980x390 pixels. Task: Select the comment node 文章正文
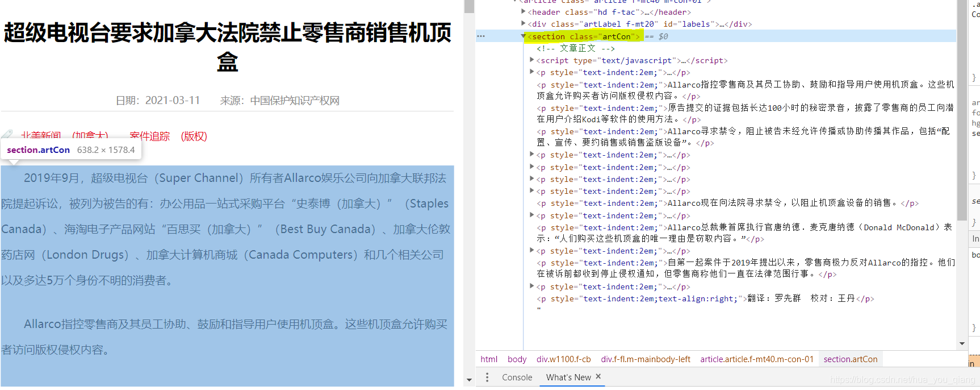(576, 48)
